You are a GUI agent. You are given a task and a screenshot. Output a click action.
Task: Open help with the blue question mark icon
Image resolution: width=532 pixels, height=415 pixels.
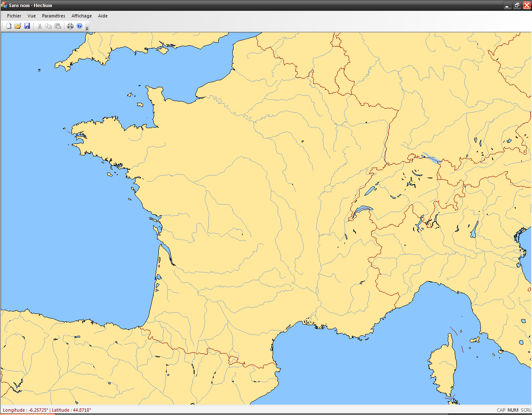(79, 26)
